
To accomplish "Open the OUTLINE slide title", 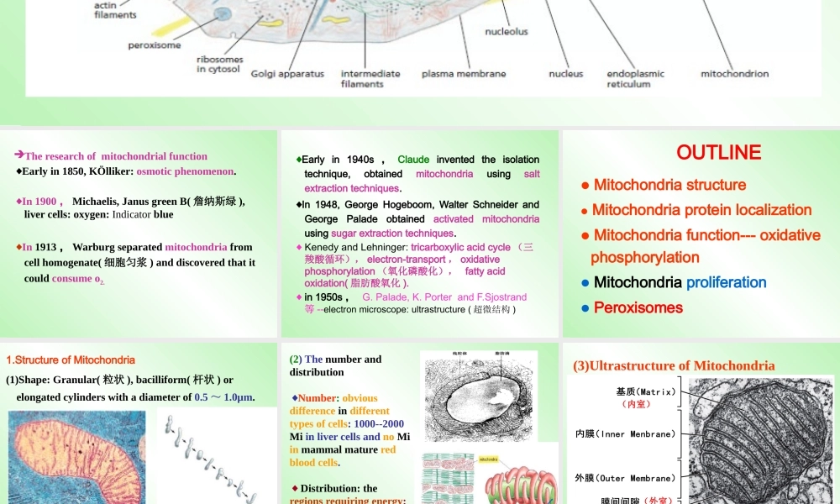I will coord(718,153).
